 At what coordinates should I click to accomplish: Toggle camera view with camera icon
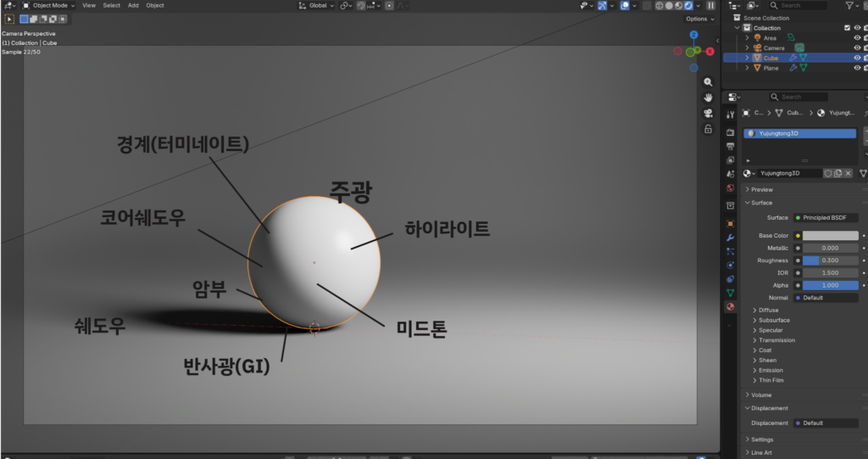coord(708,113)
